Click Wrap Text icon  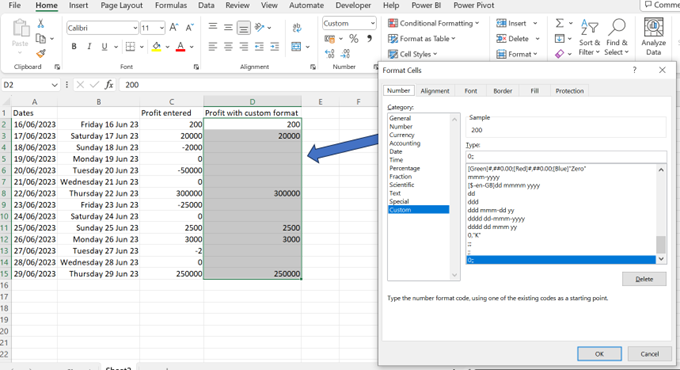[x=297, y=28]
